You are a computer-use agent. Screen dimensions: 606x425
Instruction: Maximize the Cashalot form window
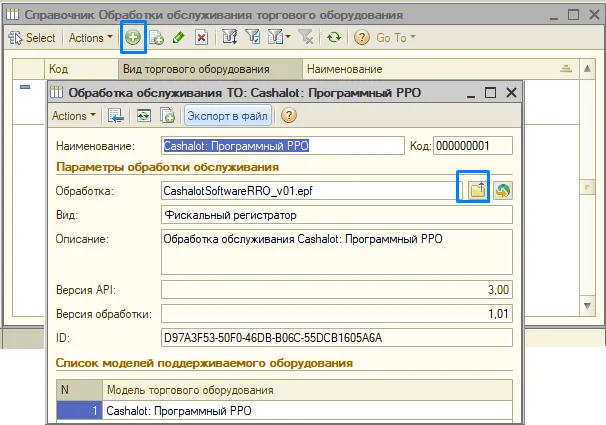tap(490, 93)
